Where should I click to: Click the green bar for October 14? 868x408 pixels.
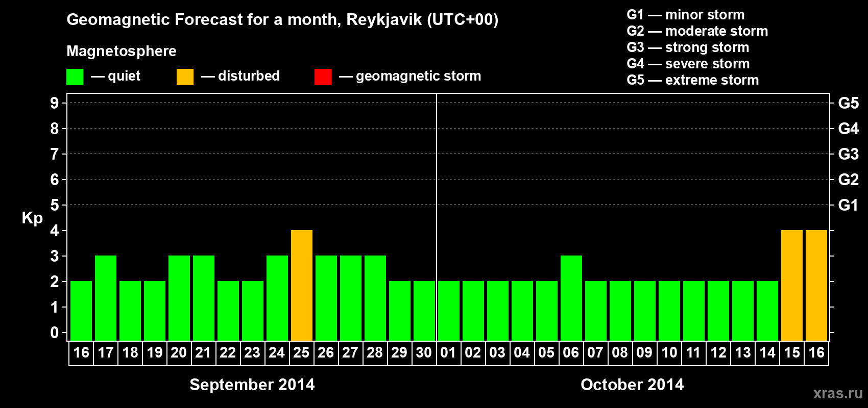pos(767,311)
